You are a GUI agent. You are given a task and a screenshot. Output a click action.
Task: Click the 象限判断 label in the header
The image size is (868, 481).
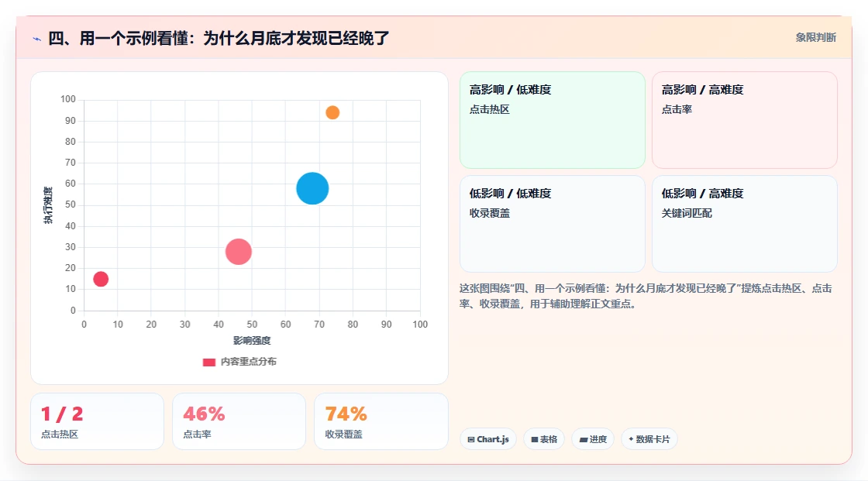point(816,38)
